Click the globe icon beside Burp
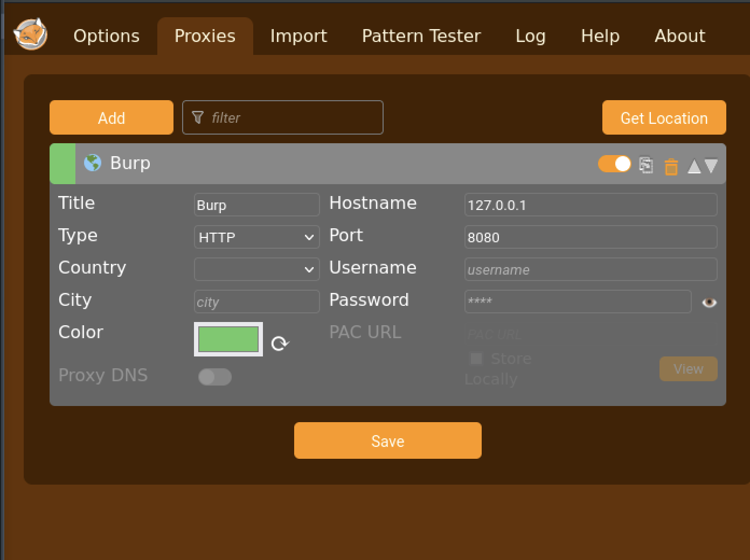 [x=93, y=163]
